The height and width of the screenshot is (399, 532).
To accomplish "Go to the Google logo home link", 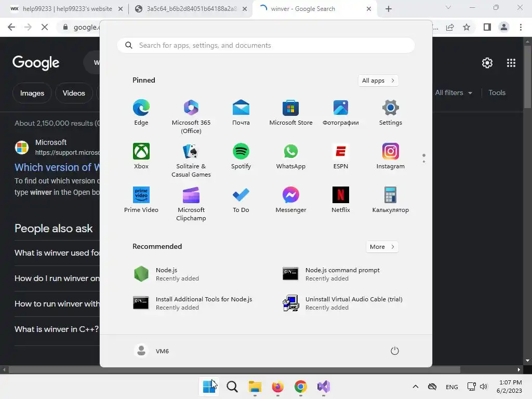I will pos(36,63).
